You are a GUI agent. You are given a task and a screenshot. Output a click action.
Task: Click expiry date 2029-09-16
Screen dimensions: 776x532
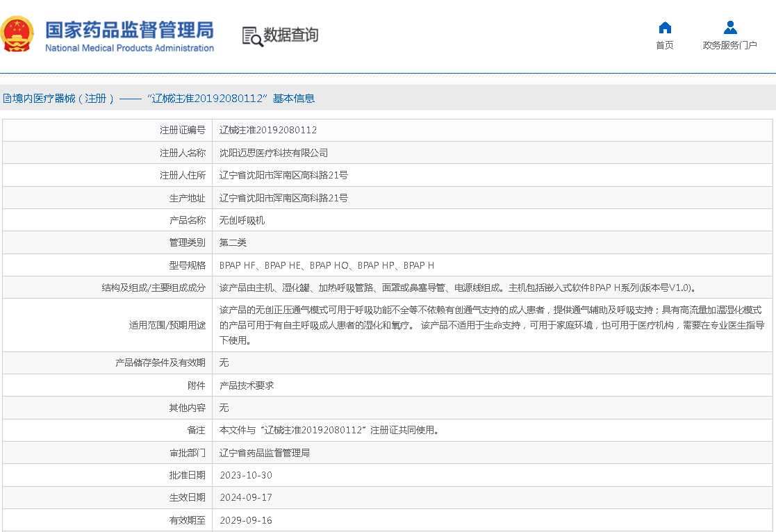click(x=246, y=520)
